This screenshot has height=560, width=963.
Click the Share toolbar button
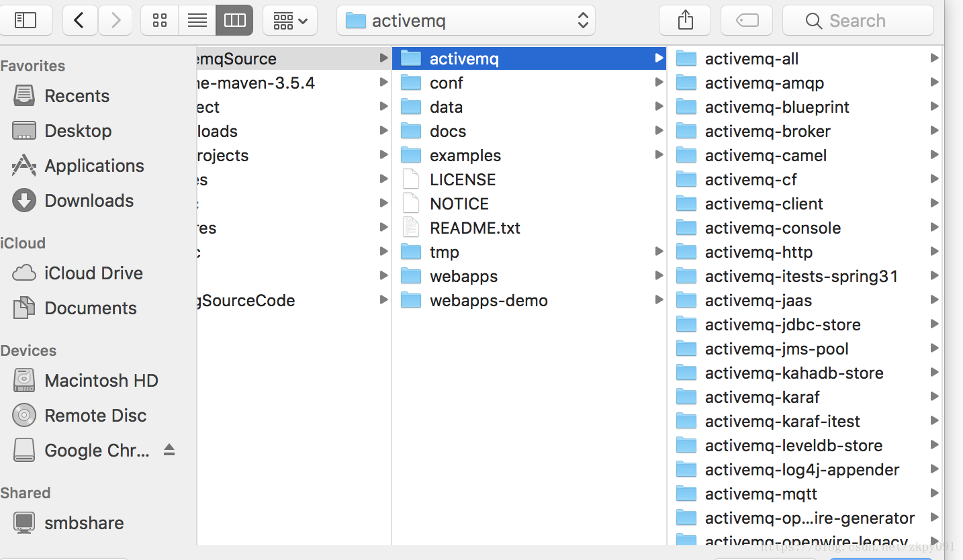pos(685,20)
